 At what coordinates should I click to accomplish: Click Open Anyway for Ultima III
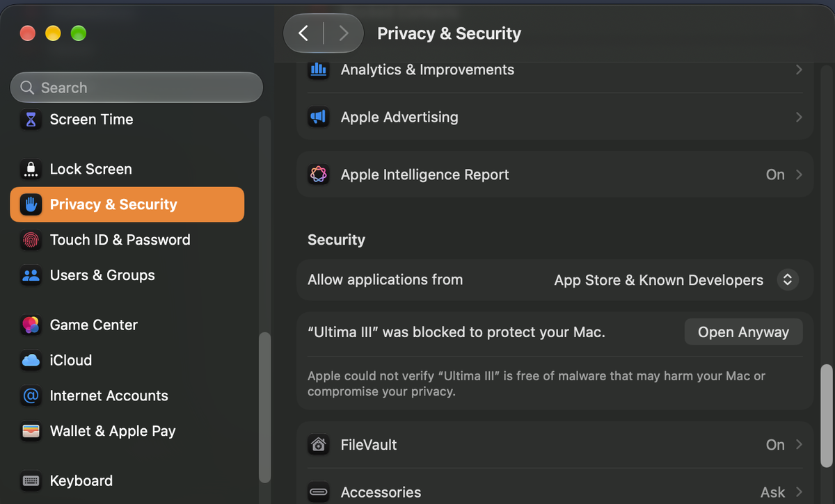point(743,332)
